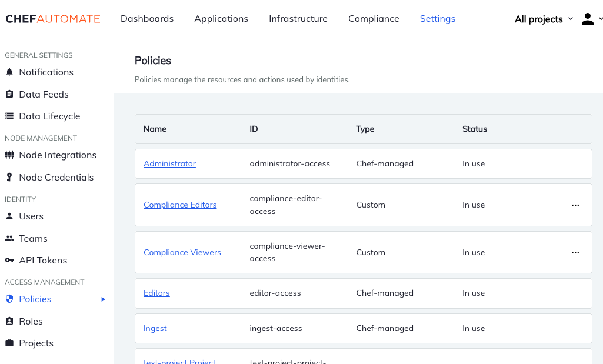Open Node Integrations page

(58, 155)
